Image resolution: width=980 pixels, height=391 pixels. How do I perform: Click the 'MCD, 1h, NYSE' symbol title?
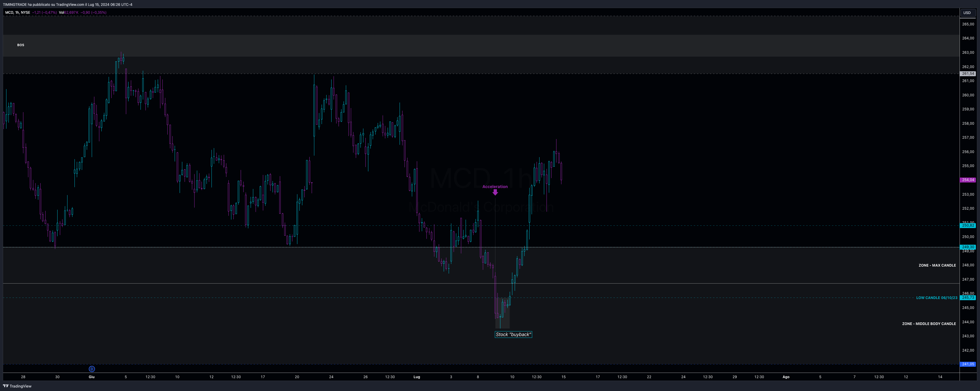tap(18, 13)
